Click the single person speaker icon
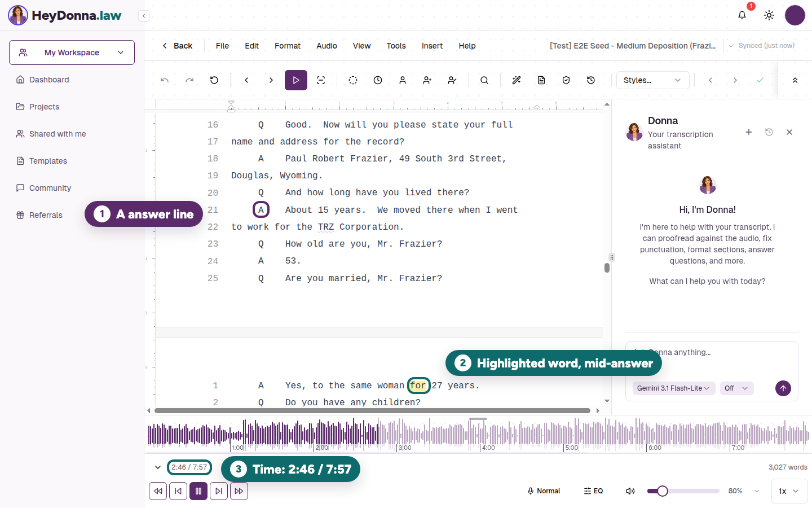The height and width of the screenshot is (508, 812). (x=403, y=80)
